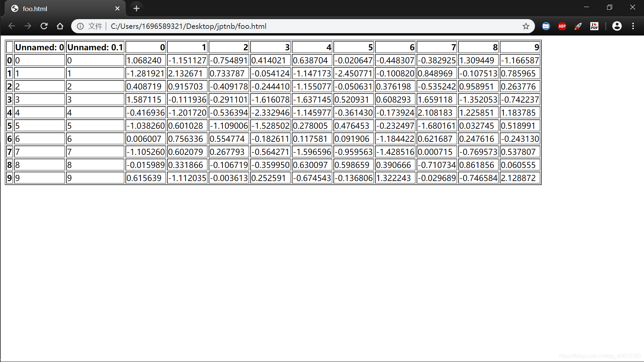Go back to previous page

12,26
